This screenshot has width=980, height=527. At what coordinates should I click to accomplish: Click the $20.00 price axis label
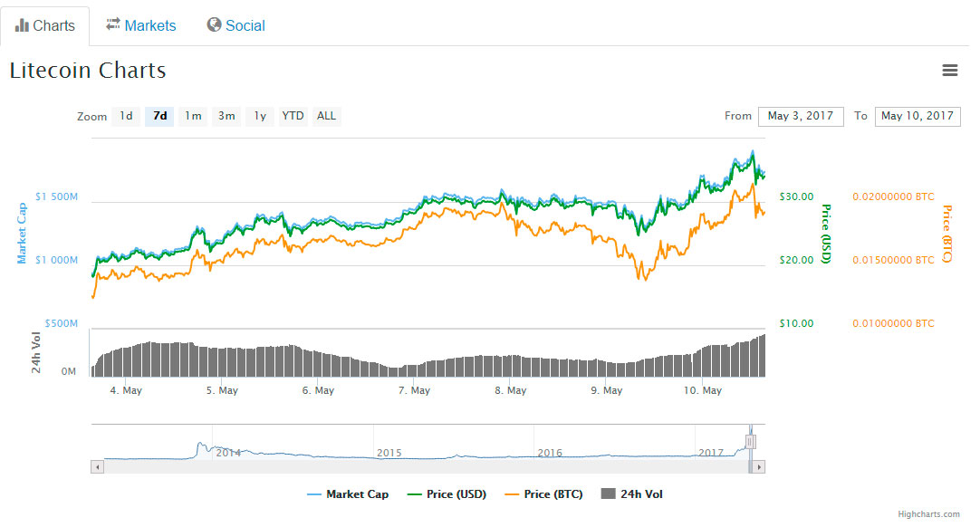point(796,260)
